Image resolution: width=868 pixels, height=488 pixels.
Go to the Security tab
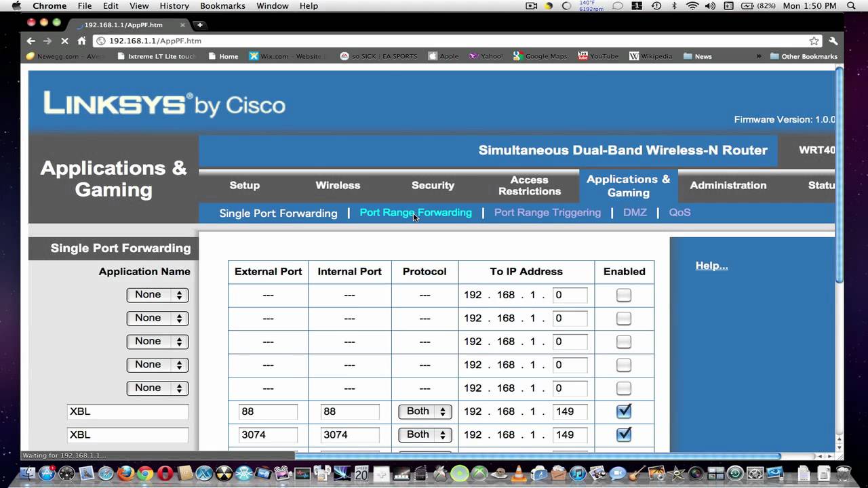point(433,185)
